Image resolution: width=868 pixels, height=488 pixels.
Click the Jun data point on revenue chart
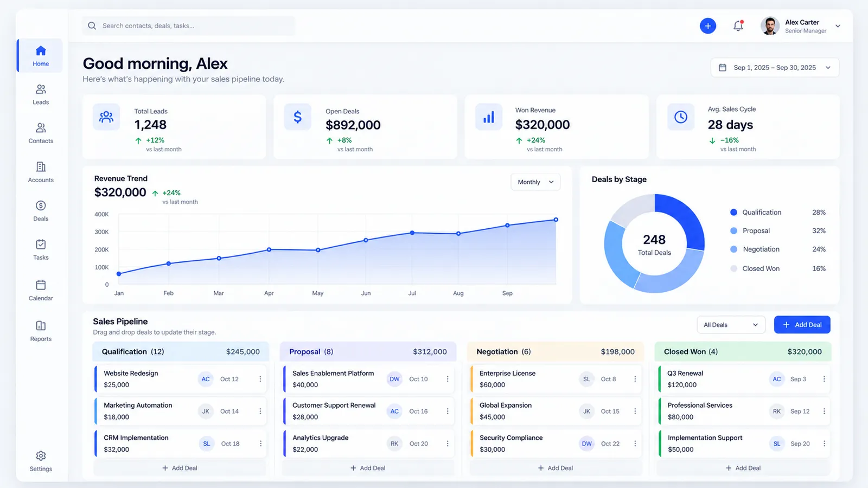(366, 240)
